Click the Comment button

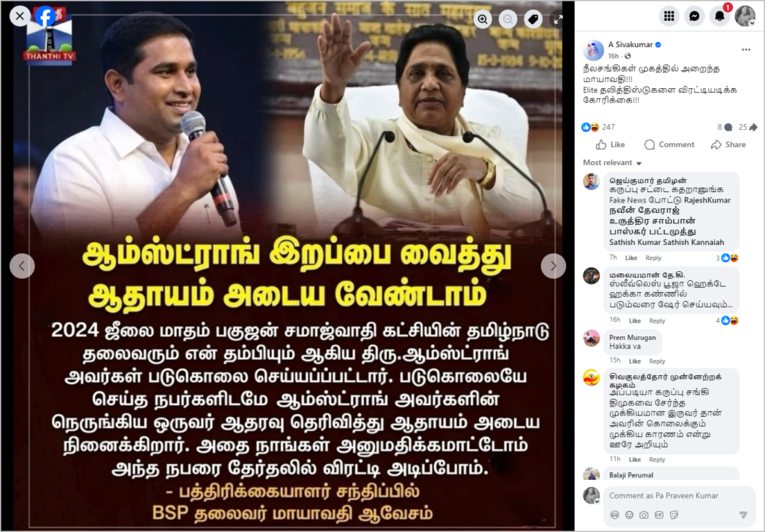coord(669,144)
